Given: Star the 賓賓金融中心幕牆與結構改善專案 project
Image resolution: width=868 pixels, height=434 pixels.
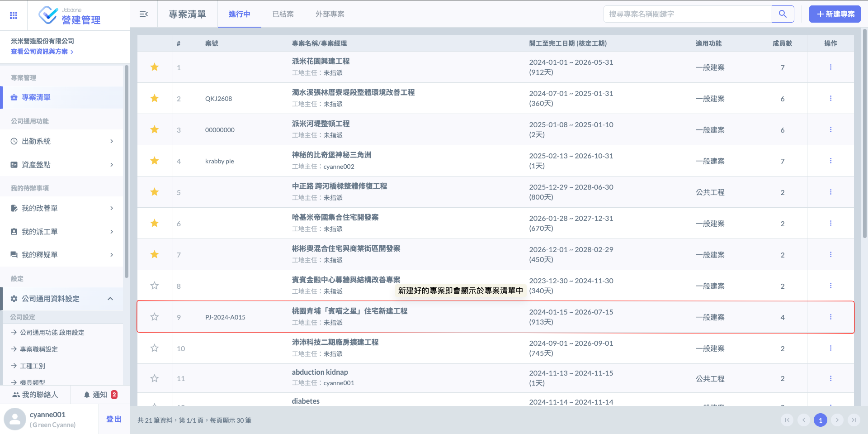Looking at the screenshot, I should 155,286.
